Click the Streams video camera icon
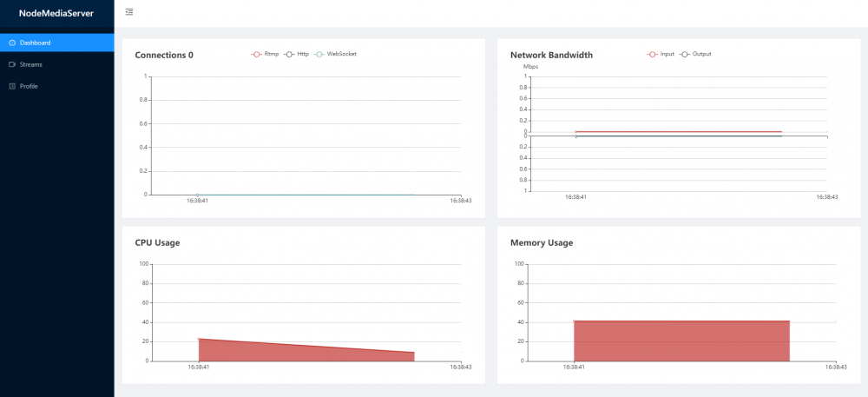The height and width of the screenshot is (397, 868). [11, 64]
